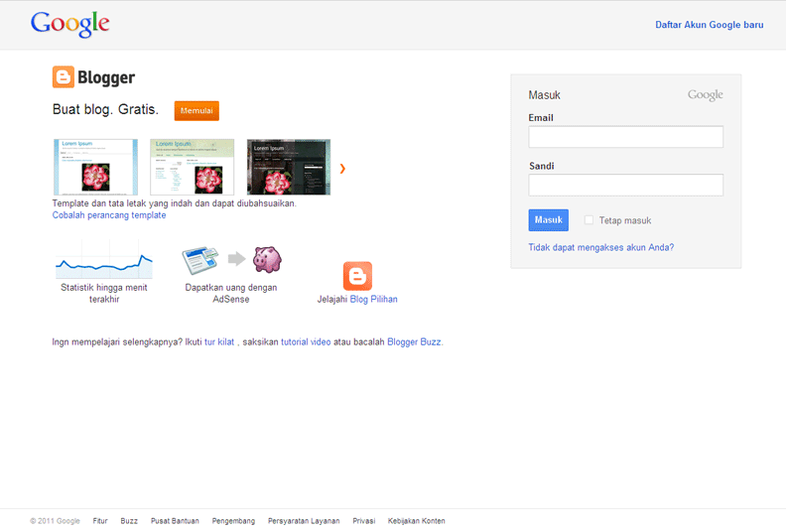Open Persyaratan Layanan in footer

[304, 520]
